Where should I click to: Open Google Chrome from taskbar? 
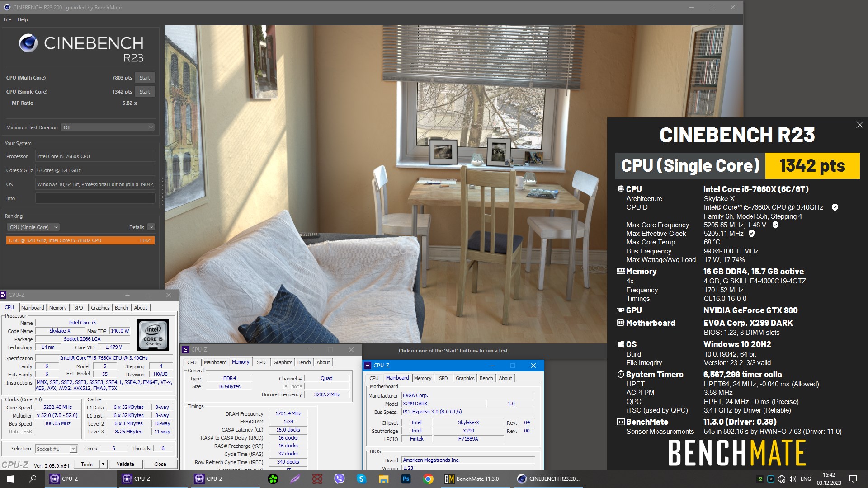pos(428,479)
